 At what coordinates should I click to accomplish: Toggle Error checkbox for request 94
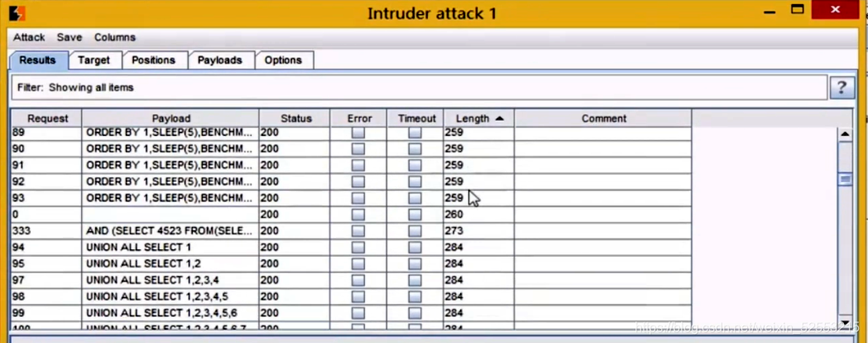click(358, 247)
